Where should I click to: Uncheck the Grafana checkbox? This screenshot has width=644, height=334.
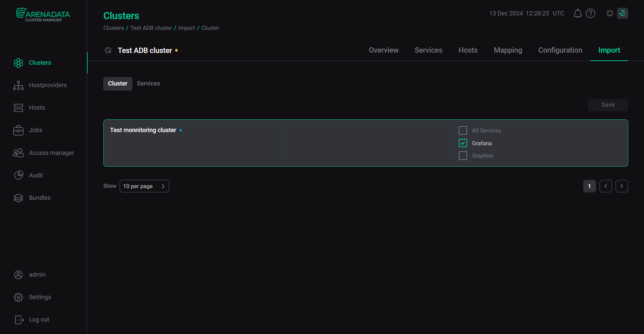point(463,143)
